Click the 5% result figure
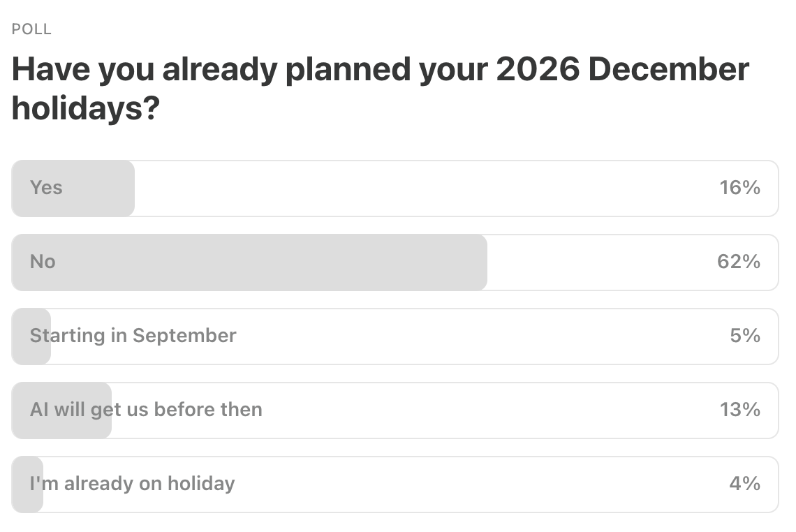The image size is (796, 532). (x=745, y=336)
